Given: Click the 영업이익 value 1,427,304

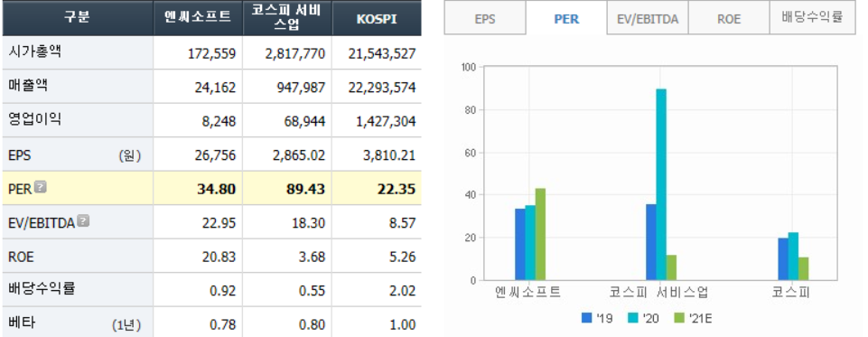Looking at the screenshot, I should pyautogui.click(x=387, y=122).
